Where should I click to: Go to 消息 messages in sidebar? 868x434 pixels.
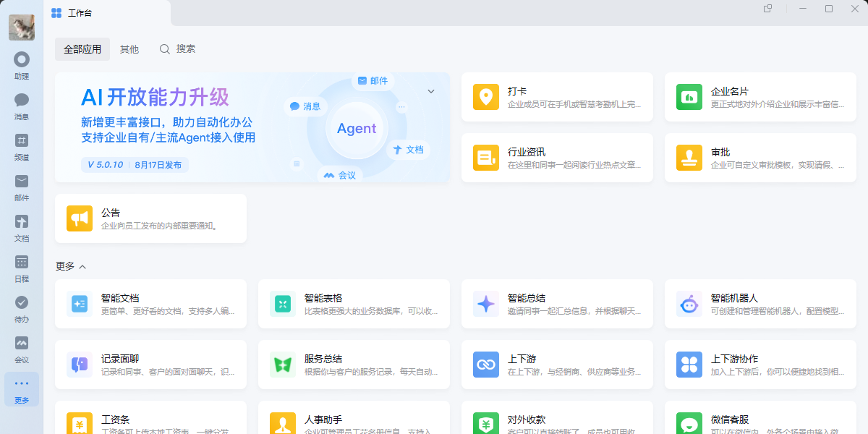click(x=22, y=106)
